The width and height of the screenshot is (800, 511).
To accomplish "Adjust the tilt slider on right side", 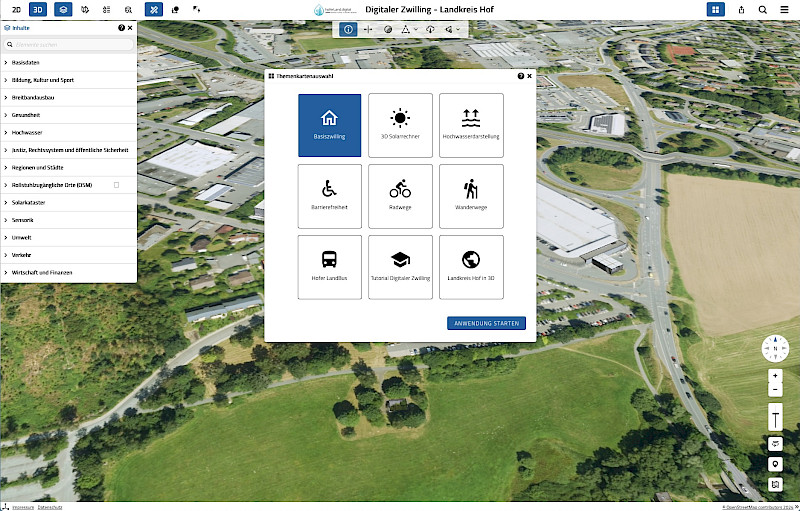I will point(775,417).
